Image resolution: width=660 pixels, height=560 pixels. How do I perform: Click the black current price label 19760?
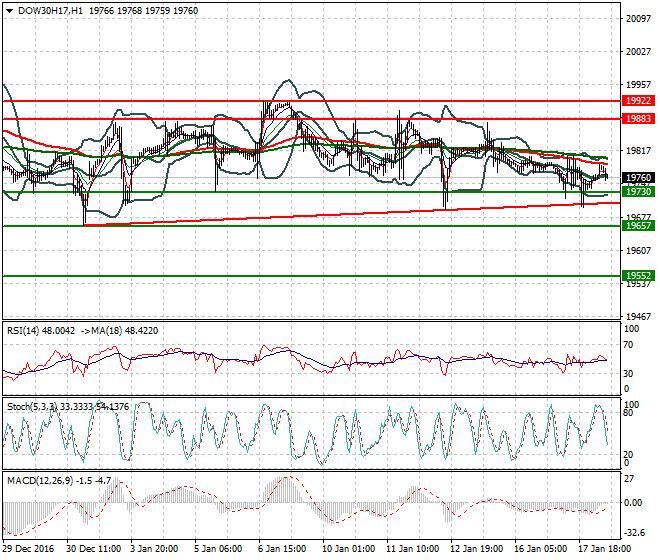pyautogui.click(x=639, y=178)
